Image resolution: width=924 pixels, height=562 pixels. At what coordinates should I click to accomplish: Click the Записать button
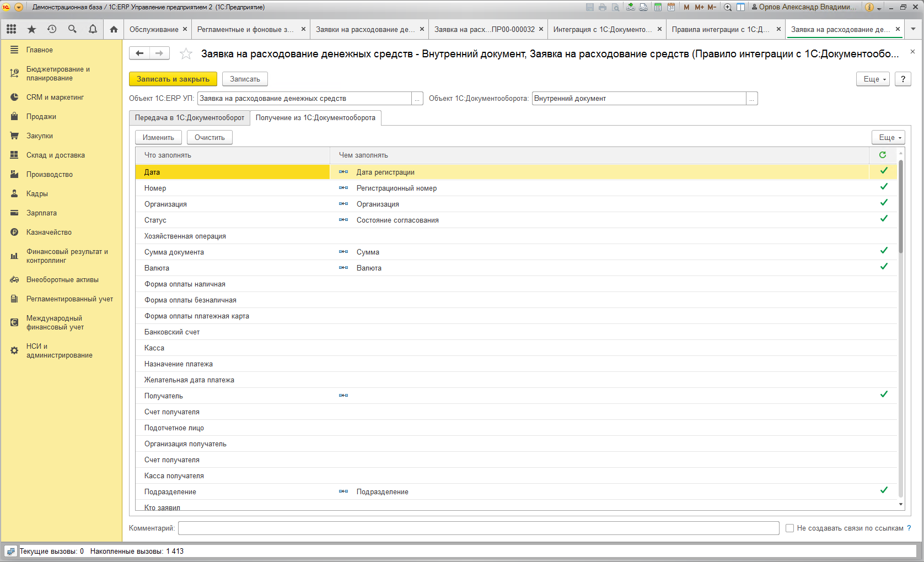pyautogui.click(x=245, y=79)
